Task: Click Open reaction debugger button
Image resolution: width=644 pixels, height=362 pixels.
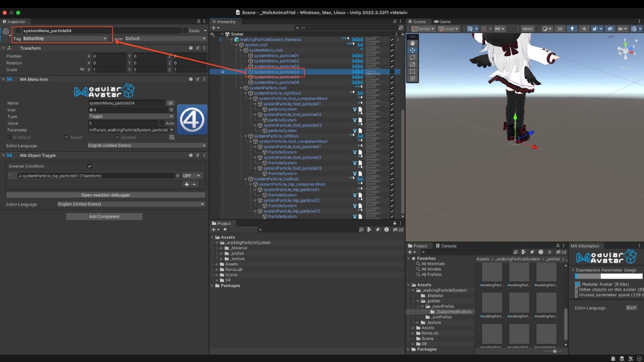Action: (105, 195)
